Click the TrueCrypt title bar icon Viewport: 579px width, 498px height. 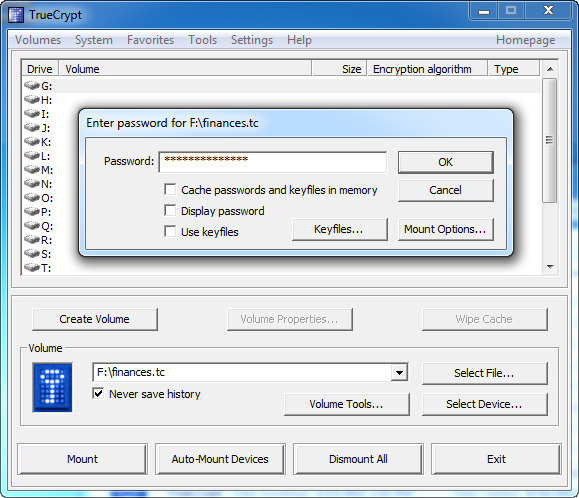(x=16, y=15)
